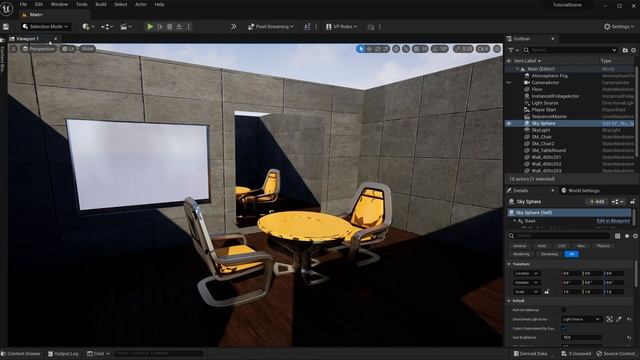Select the All filter in Details
640x360 pixels.
[x=571, y=254]
